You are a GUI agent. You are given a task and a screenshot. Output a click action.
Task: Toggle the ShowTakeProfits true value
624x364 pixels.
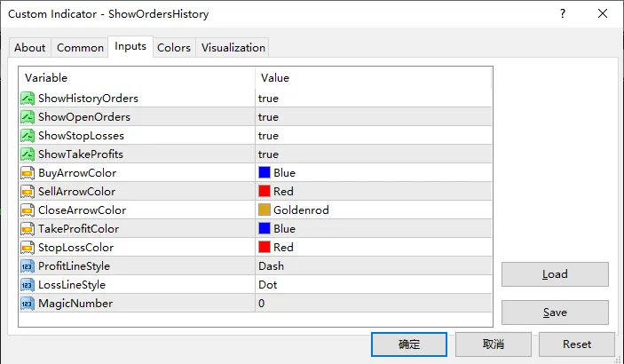pyautogui.click(x=268, y=154)
